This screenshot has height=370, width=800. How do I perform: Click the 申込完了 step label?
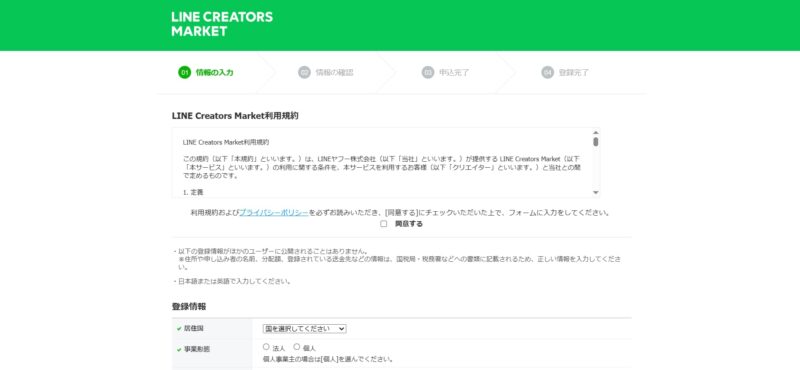pos(454,72)
